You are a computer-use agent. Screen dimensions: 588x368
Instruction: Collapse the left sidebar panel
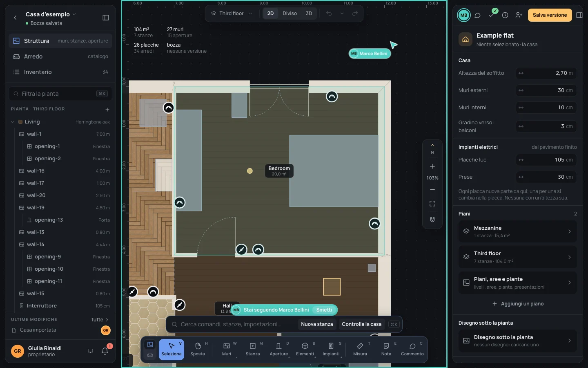pos(106,18)
